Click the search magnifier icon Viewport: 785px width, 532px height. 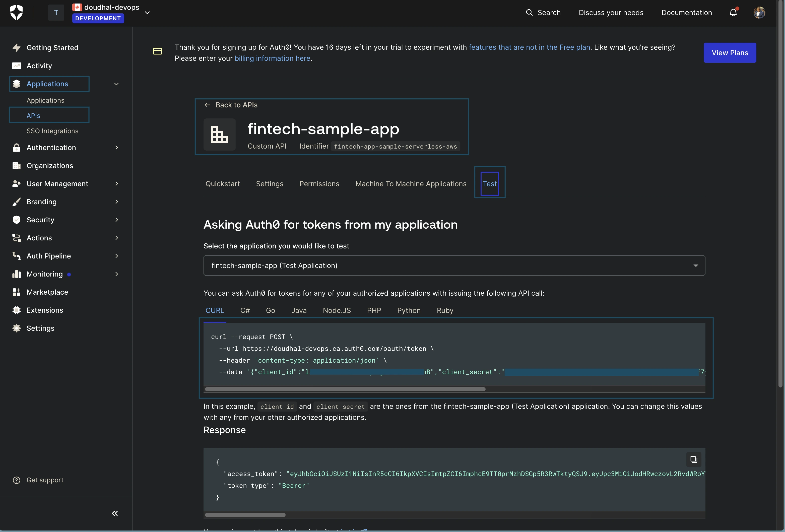pos(529,13)
